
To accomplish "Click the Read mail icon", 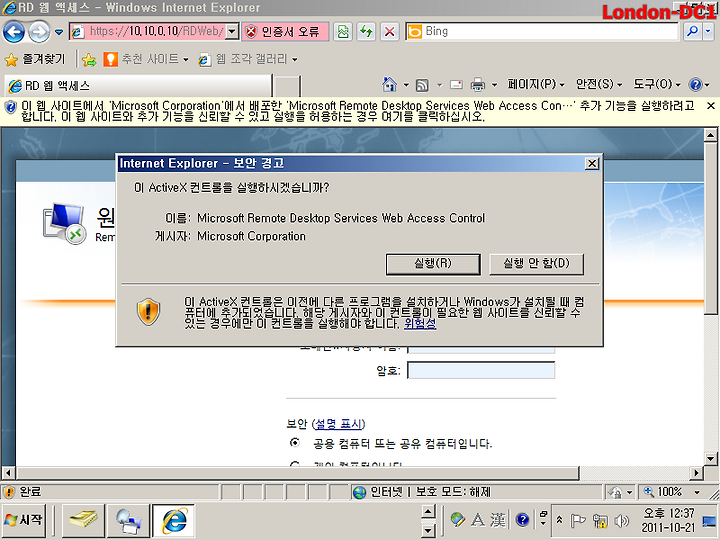I will pos(456,84).
